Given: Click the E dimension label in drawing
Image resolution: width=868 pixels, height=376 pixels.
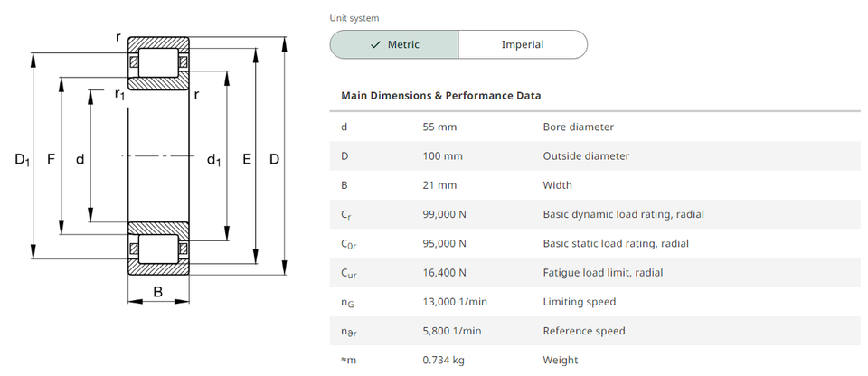Looking at the screenshot, I should tap(247, 160).
